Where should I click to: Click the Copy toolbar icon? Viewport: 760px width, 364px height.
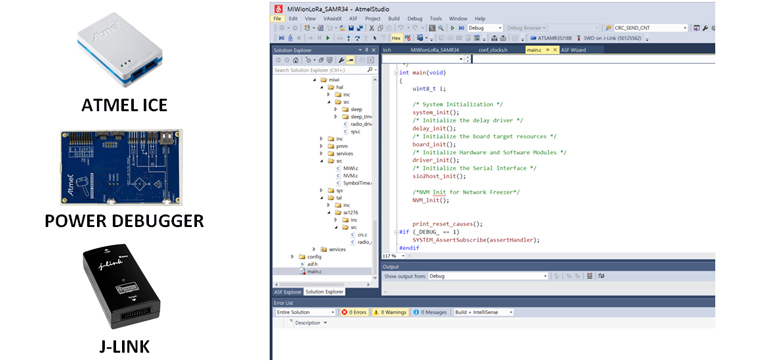click(x=380, y=28)
